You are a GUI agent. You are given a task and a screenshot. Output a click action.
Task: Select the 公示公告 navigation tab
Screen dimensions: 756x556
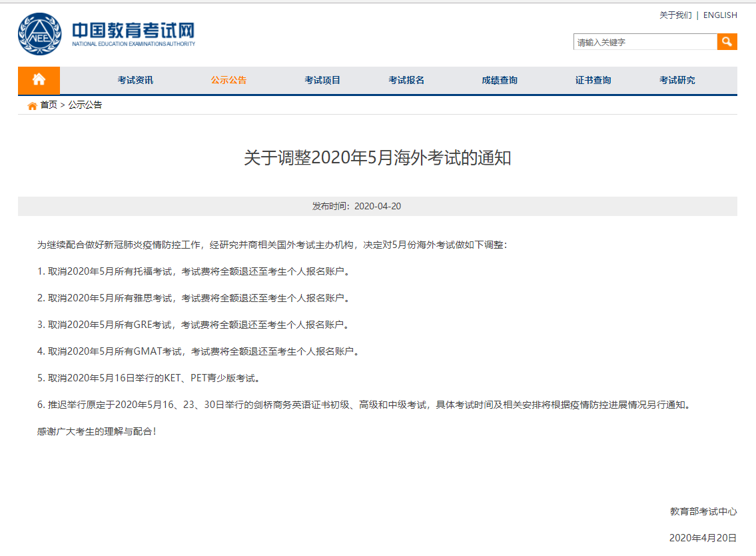[x=228, y=80]
